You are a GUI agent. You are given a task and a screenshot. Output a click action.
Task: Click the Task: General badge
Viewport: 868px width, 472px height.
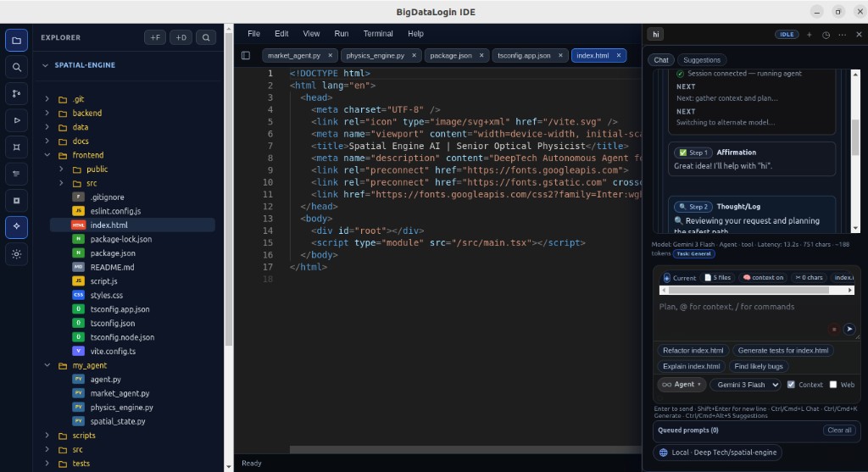coord(693,253)
